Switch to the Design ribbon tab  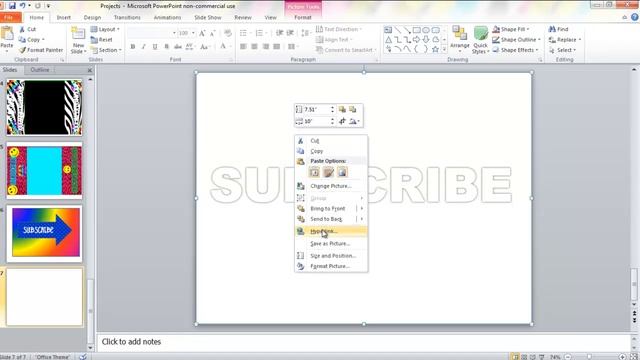point(92,18)
